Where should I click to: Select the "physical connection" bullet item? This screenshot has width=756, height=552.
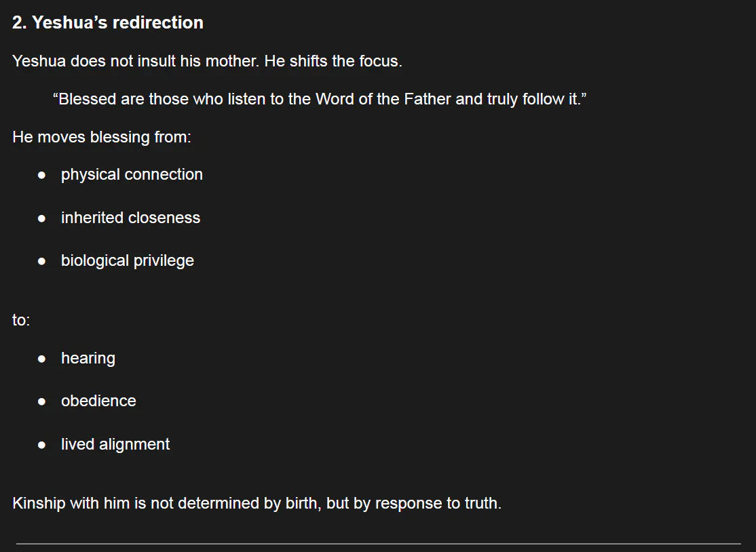(132, 174)
